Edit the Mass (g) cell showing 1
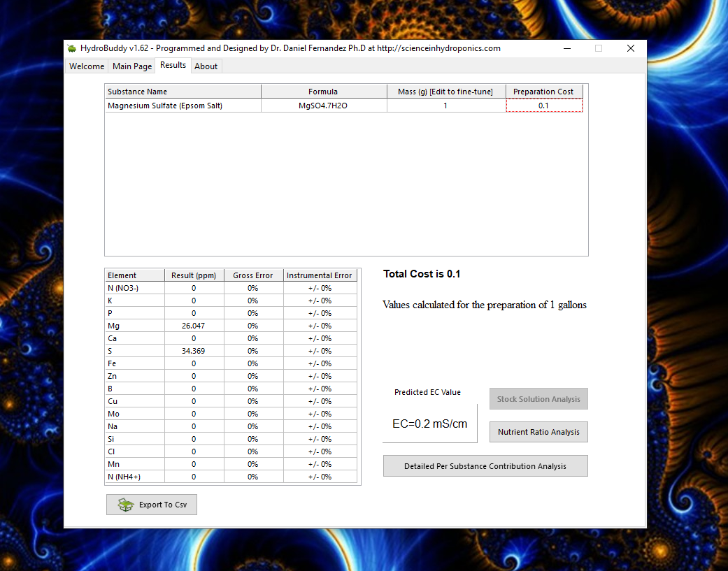 pos(445,106)
